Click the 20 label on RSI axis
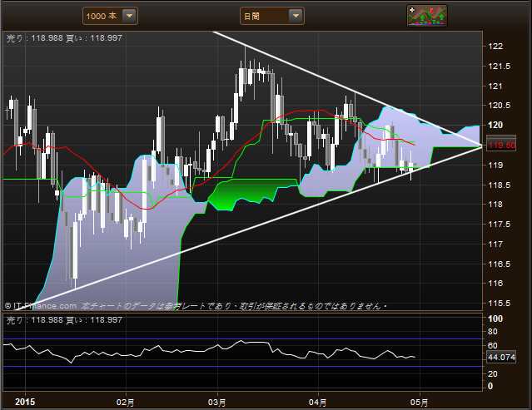 point(492,373)
